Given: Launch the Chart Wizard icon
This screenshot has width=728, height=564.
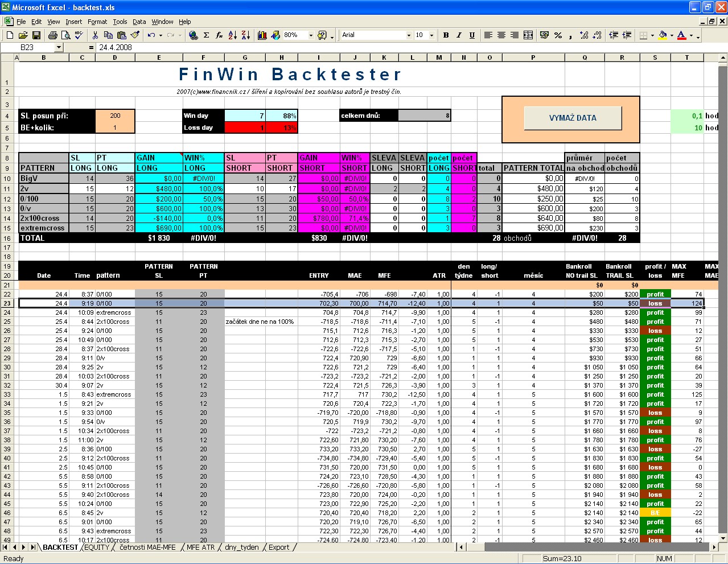Looking at the screenshot, I should click(x=262, y=35).
